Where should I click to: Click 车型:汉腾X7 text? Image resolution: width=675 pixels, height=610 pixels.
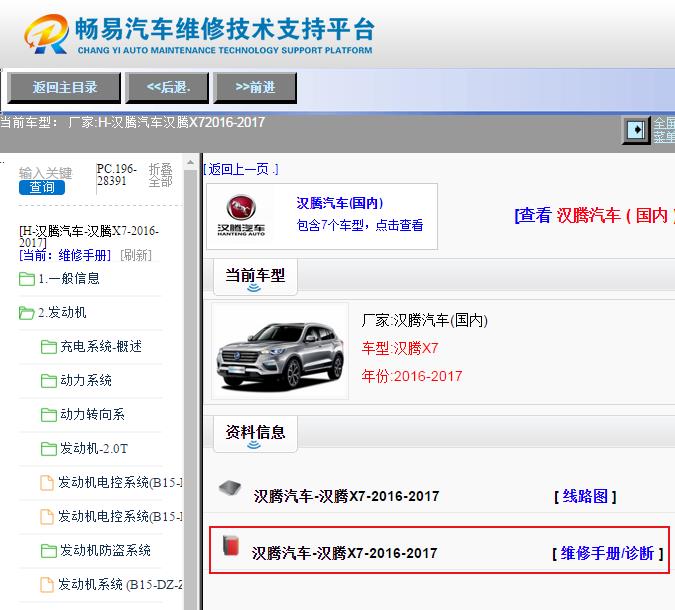(399, 348)
